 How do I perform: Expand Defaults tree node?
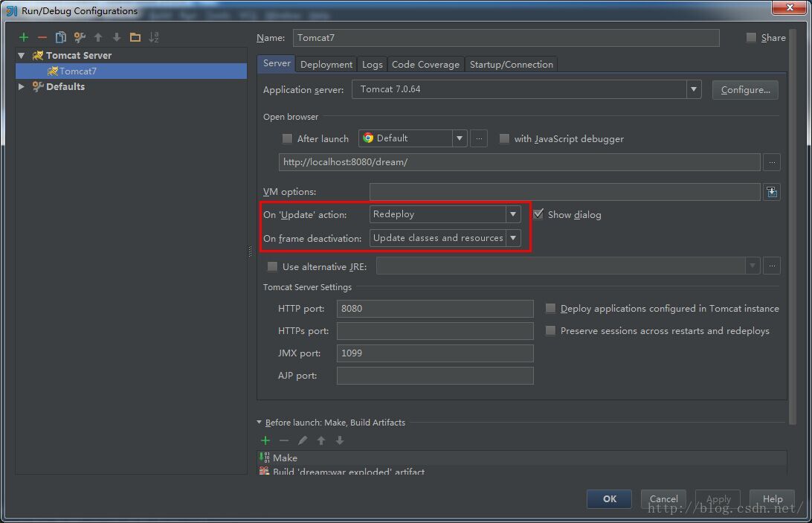pos(22,86)
